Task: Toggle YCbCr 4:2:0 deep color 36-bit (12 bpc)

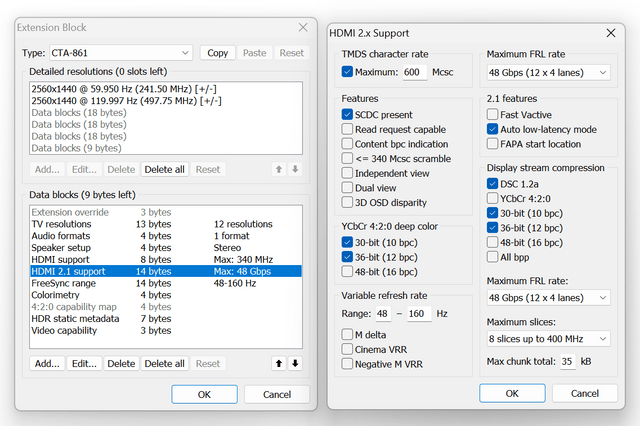Action: pos(347,257)
